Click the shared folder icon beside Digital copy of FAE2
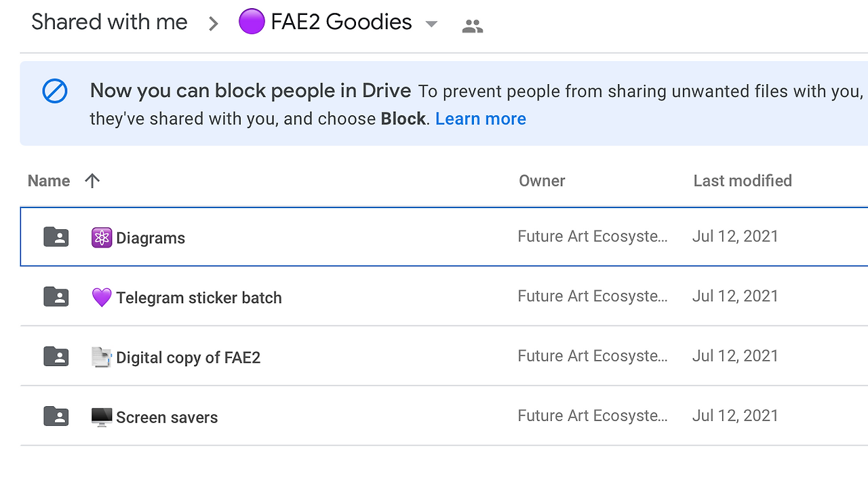This screenshot has height=497, width=868. pyautogui.click(x=56, y=356)
